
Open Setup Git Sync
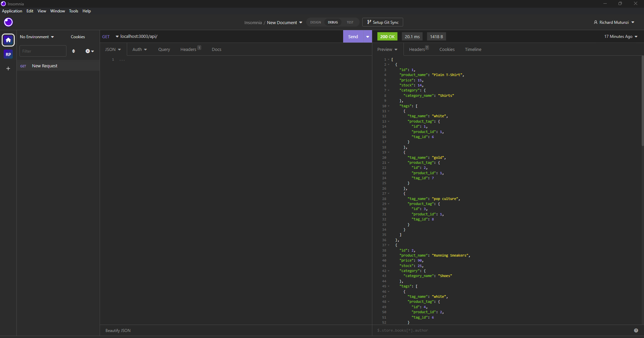(x=382, y=22)
